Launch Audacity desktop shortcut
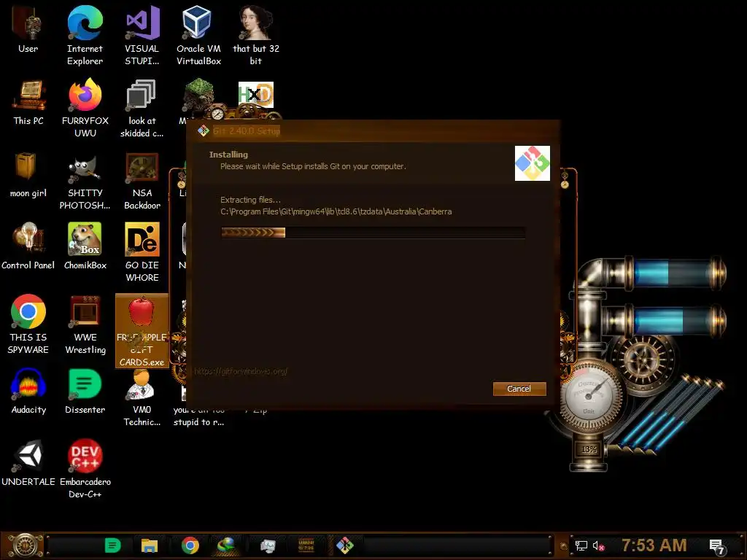747x560 pixels. point(28,392)
